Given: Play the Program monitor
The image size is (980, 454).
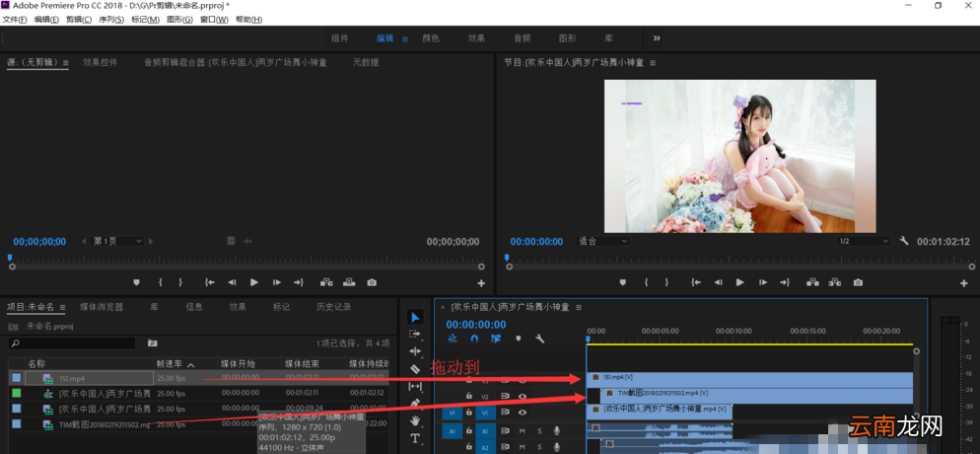Looking at the screenshot, I should coord(740,282).
